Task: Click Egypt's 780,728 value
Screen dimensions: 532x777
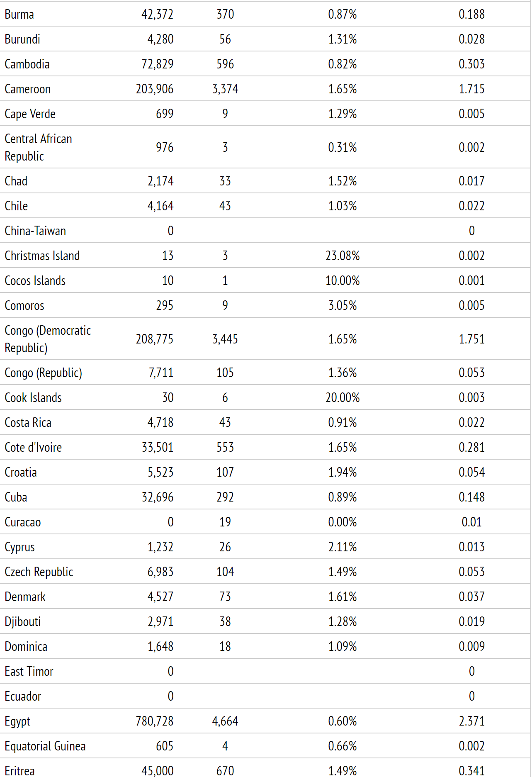Action: point(155,721)
